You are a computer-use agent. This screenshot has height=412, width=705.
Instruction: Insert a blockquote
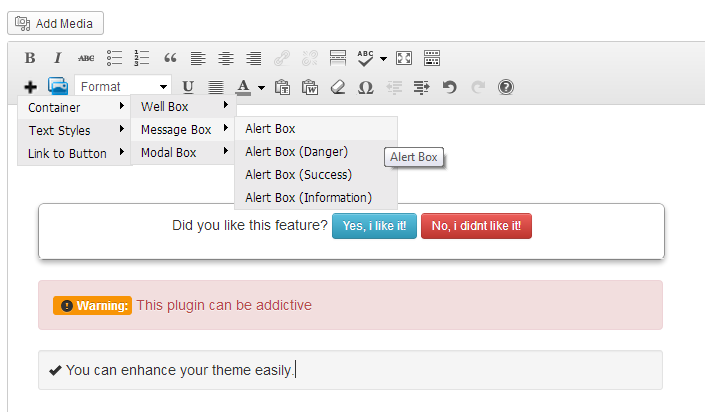point(170,58)
